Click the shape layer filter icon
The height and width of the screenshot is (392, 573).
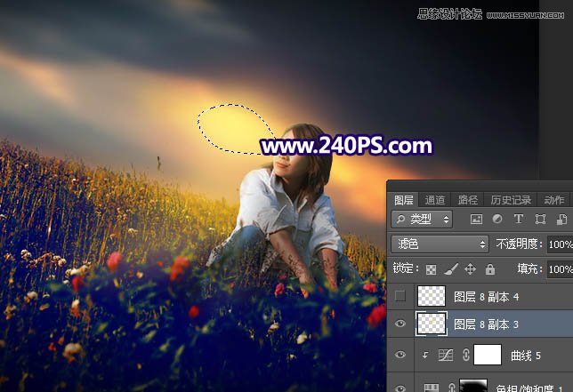(x=540, y=219)
